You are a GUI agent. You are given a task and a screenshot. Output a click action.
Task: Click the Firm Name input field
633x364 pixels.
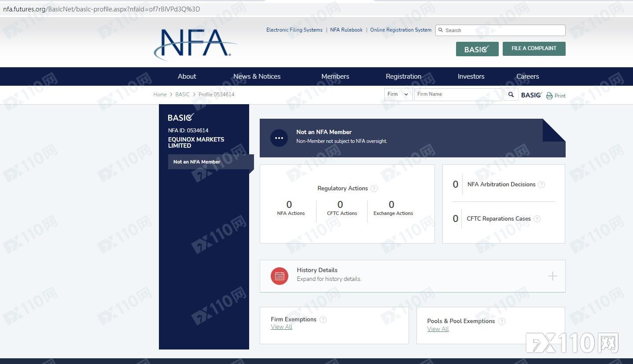458,95
